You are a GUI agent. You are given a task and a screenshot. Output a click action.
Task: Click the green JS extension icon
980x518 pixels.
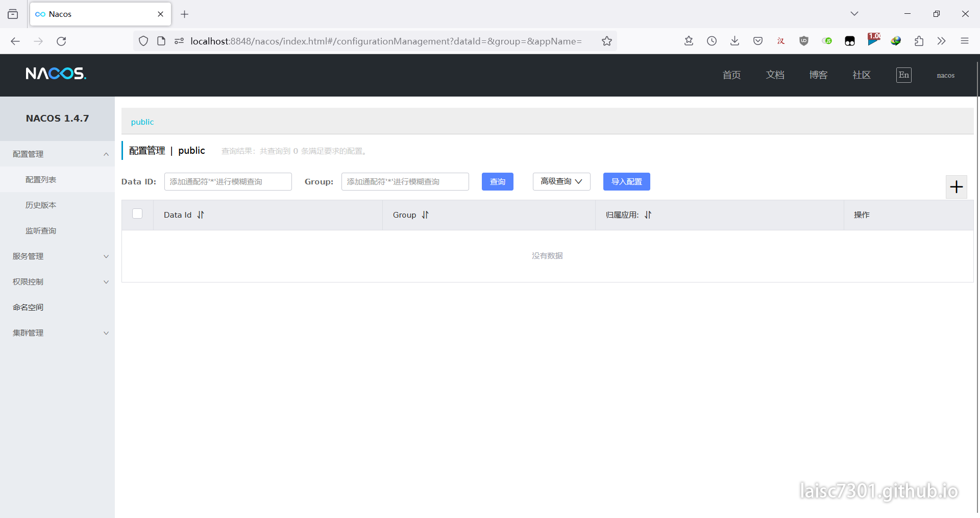[827, 41]
